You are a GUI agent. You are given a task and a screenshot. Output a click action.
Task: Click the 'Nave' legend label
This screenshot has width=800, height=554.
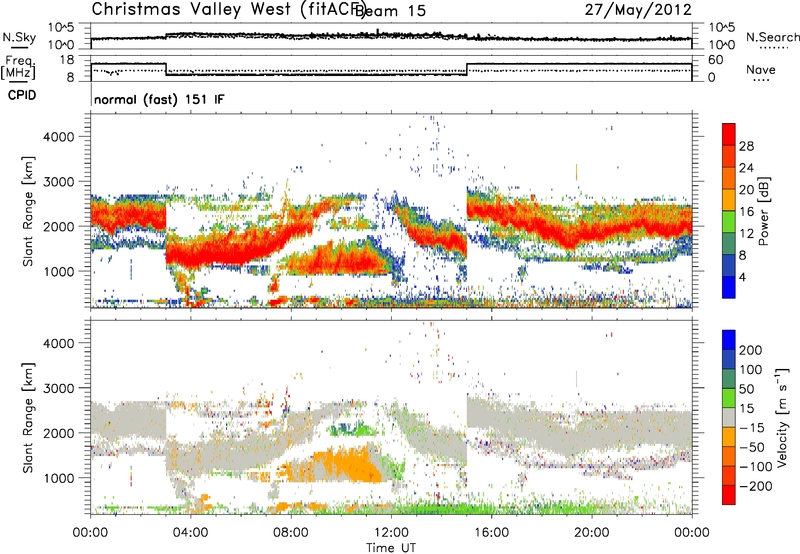(761, 70)
